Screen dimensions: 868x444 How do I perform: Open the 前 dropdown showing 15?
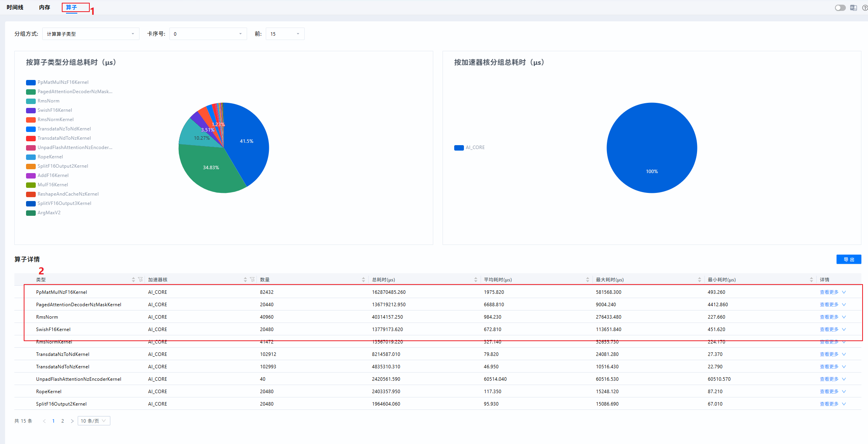[x=285, y=34]
